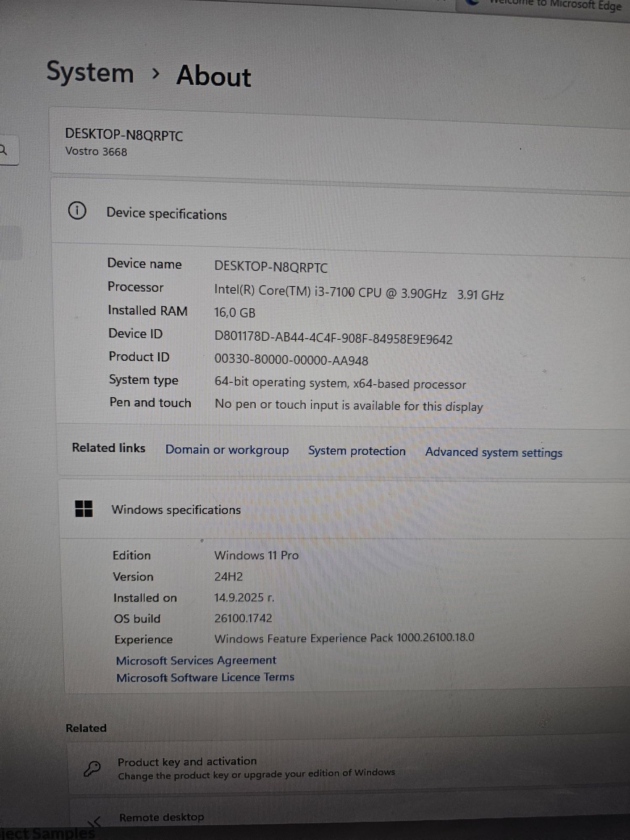Click the Related section heading
The width and height of the screenshot is (630, 840).
coord(86,728)
